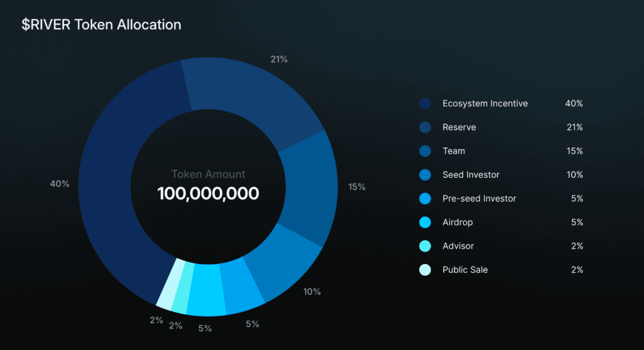Select the Pre-seed Investor legend color dot
This screenshot has height=350, width=644.
[x=425, y=199]
